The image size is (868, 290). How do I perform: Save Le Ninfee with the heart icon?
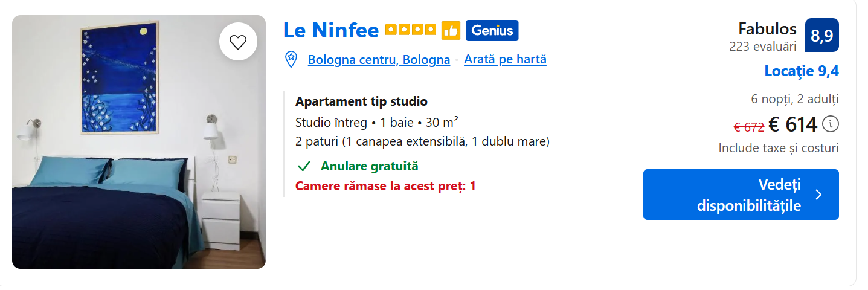tap(239, 42)
